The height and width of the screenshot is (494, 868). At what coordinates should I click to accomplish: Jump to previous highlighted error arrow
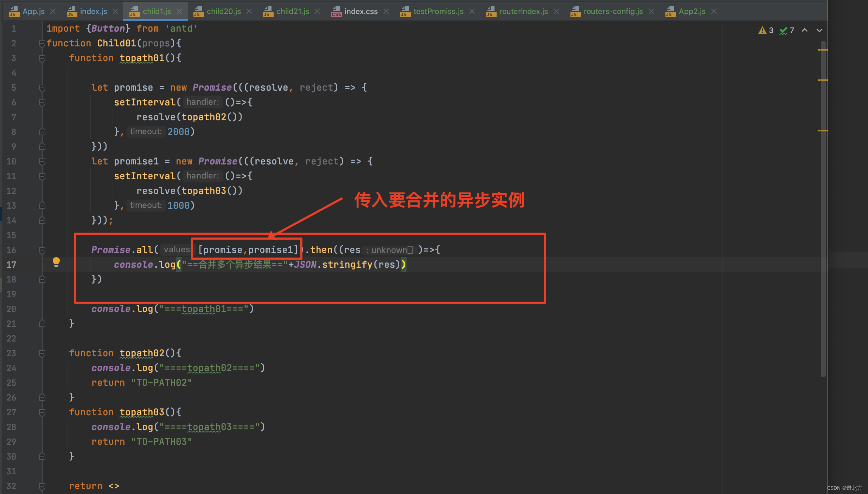[804, 31]
